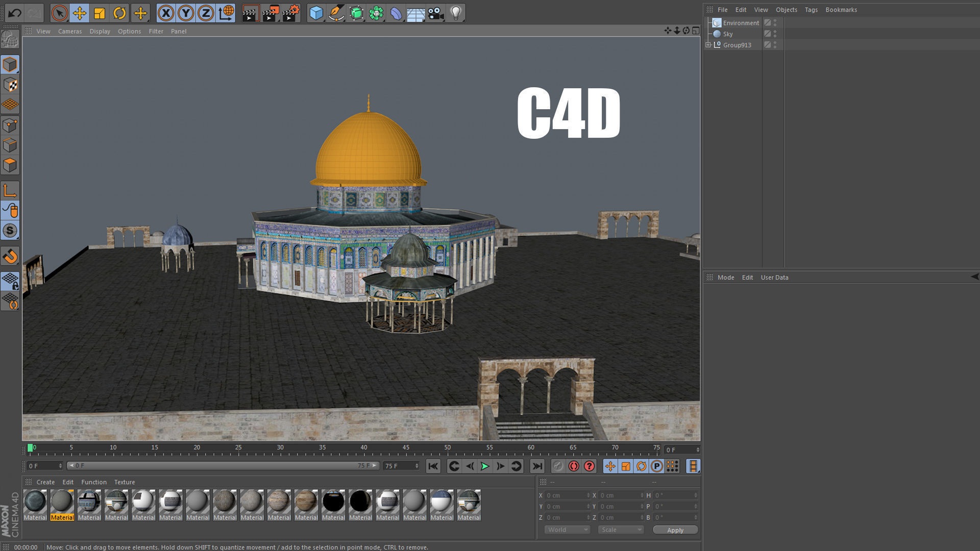Add a camera object

(x=436, y=13)
